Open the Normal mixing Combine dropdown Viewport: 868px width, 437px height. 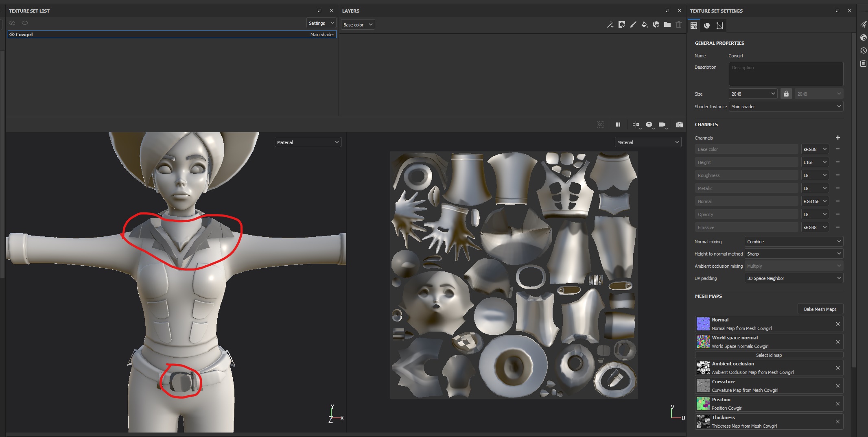(793, 241)
